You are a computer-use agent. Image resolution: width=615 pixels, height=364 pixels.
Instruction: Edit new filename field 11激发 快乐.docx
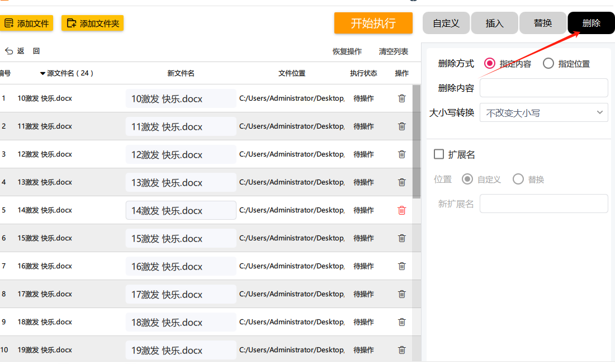pos(181,126)
